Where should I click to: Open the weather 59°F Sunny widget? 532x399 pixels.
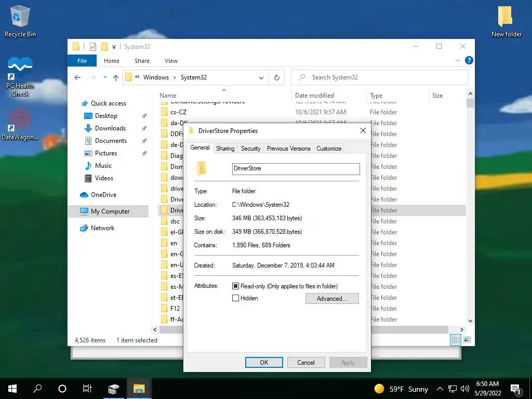coord(401,389)
